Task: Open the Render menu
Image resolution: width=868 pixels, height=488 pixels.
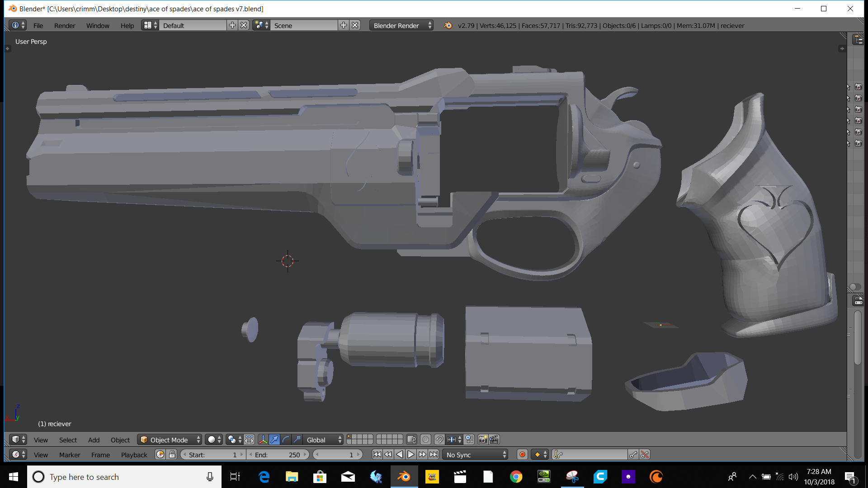Action: point(65,26)
